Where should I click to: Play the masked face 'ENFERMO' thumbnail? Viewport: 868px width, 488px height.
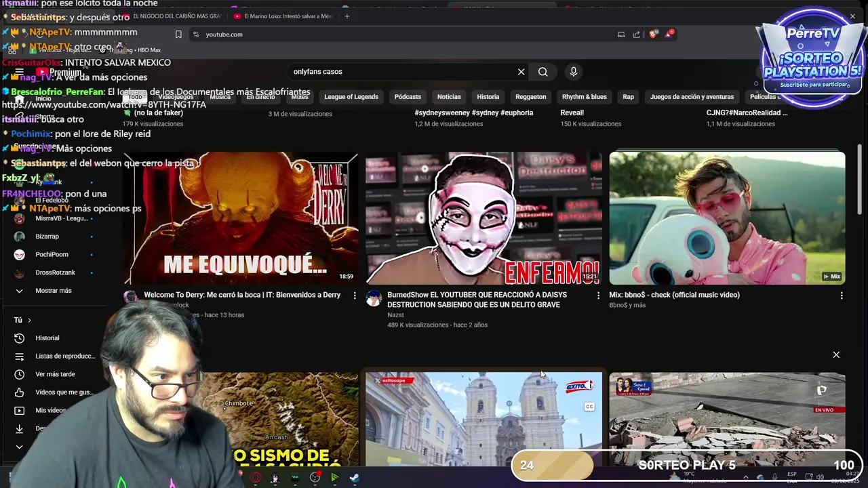[484, 218]
